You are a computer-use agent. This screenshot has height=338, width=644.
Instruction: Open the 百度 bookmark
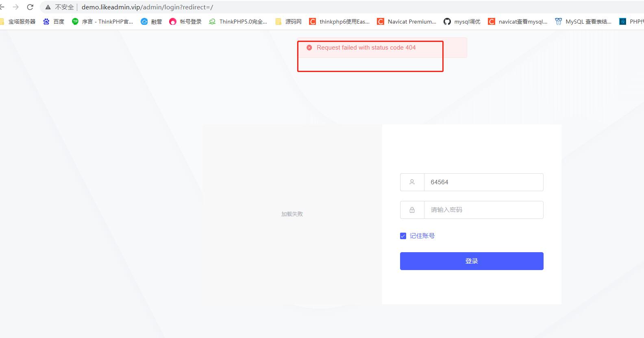54,22
